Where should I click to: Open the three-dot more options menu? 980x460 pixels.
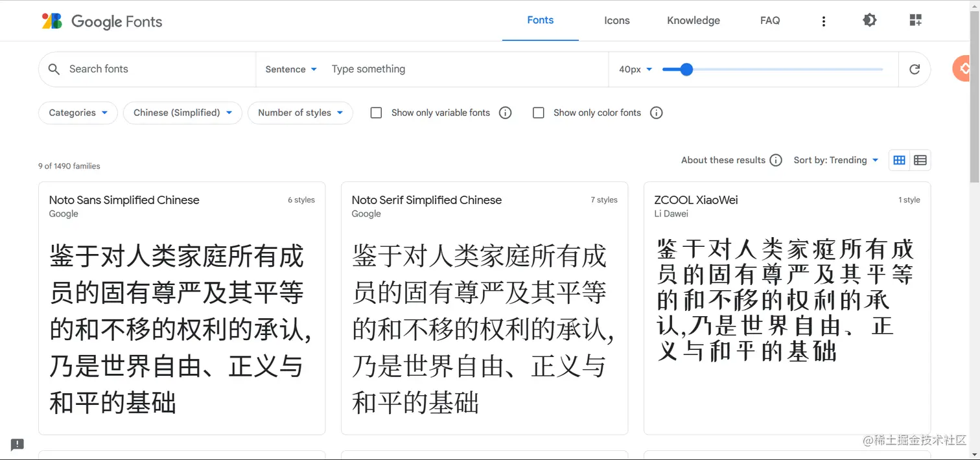pos(824,21)
